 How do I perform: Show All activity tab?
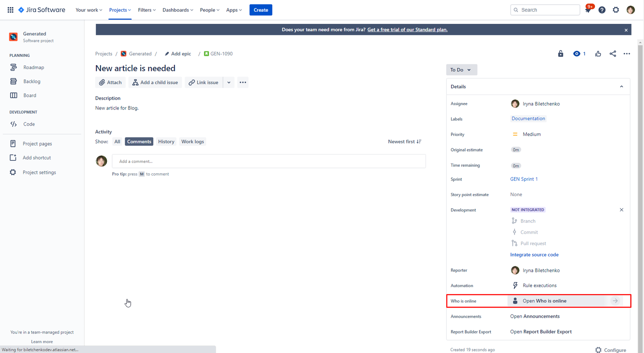(x=117, y=142)
